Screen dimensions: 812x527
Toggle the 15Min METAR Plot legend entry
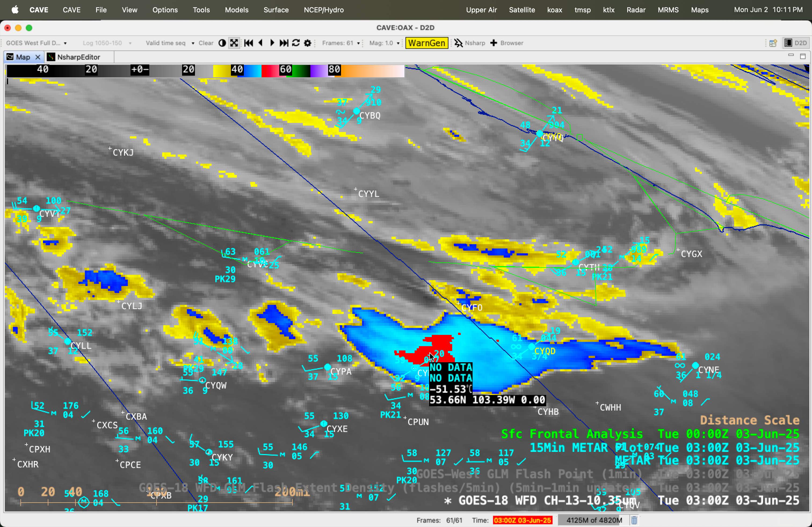(665, 448)
